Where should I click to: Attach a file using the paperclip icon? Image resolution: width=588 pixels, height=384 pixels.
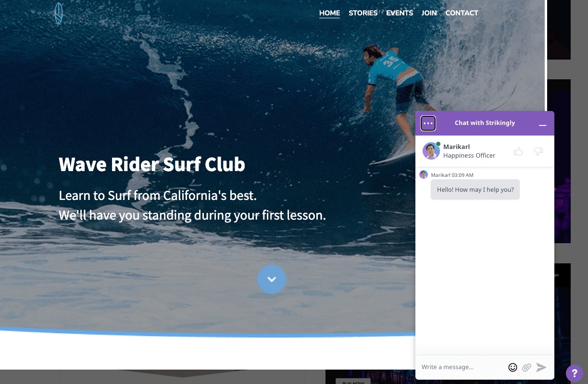(x=526, y=367)
